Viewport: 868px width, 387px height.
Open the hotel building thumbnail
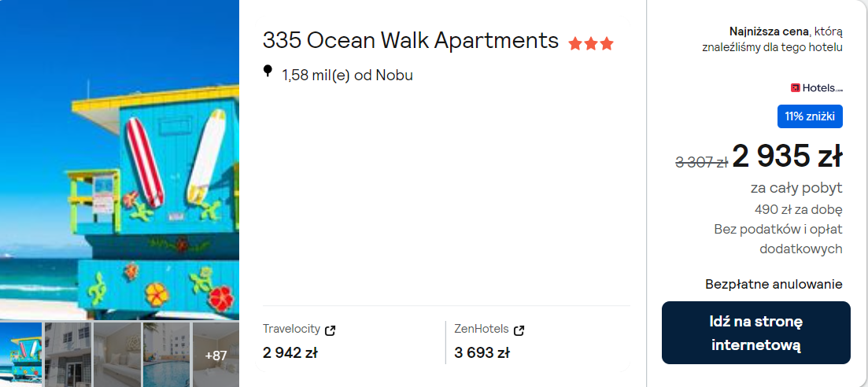(68, 354)
